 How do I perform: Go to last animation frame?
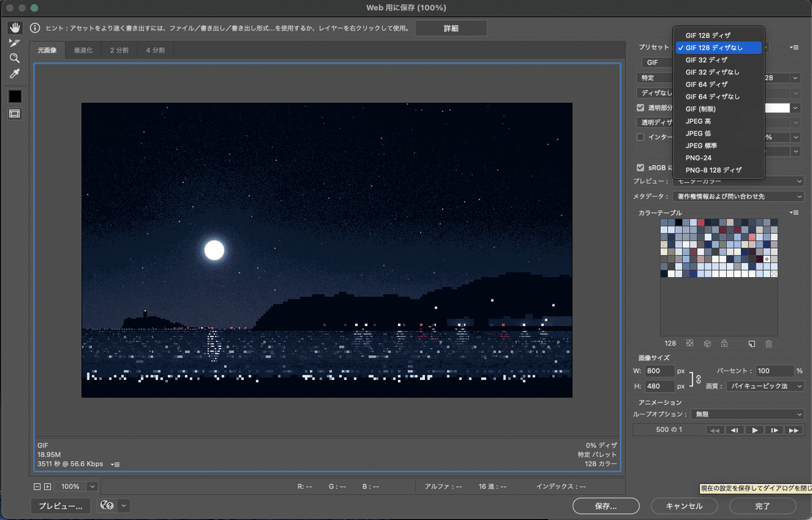coord(794,430)
